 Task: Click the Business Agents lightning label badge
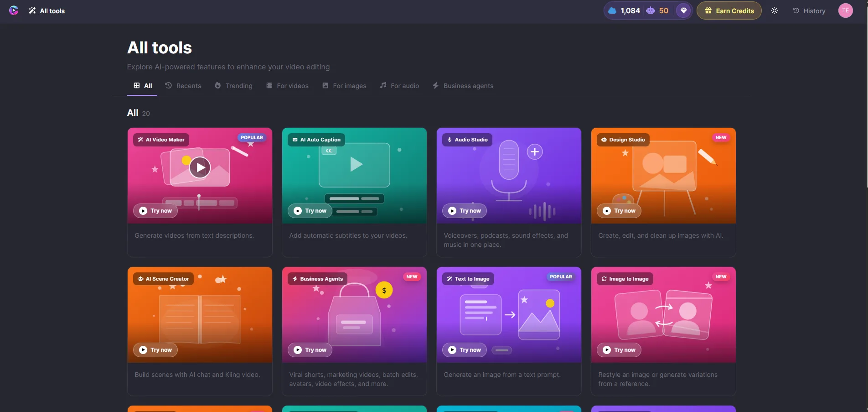coord(318,279)
